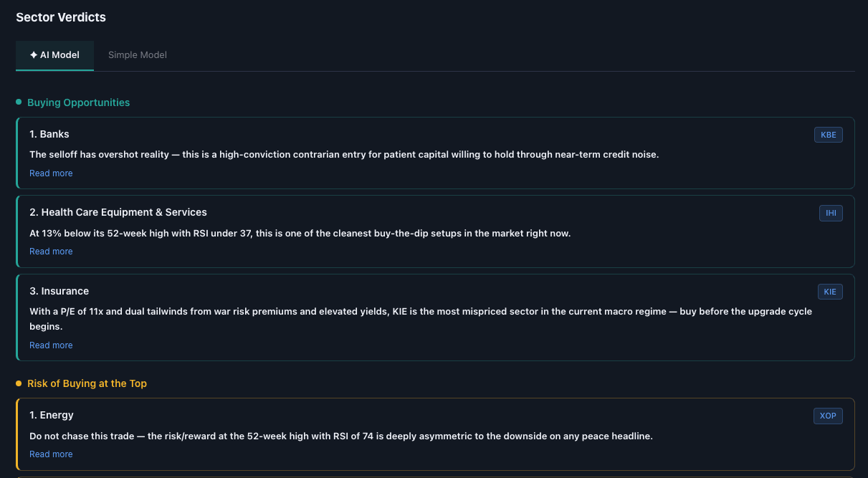This screenshot has width=868, height=478.
Task: Open Read more for Health Care Equipment
Action: [51, 251]
